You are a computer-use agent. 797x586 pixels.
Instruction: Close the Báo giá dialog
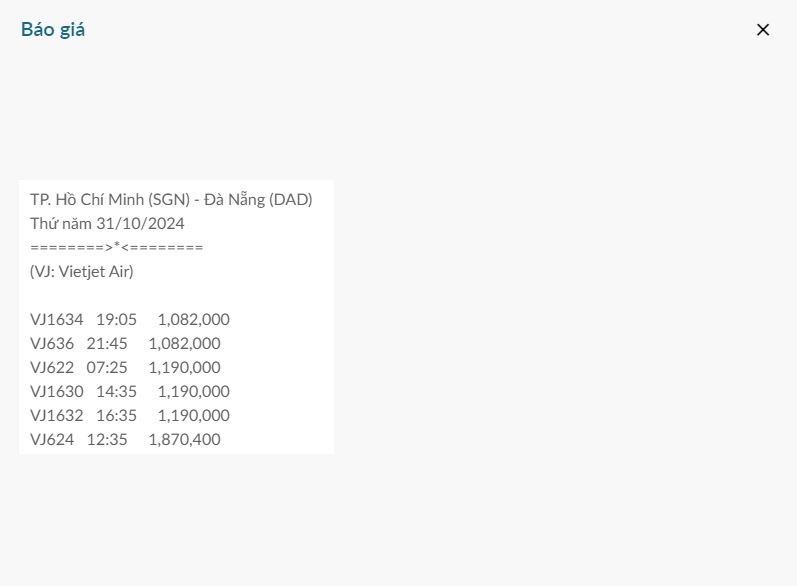pyautogui.click(x=763, y=30)
